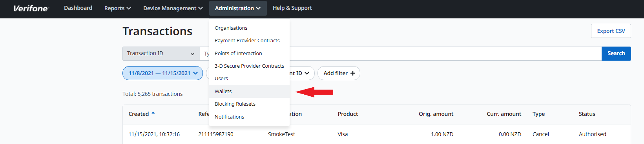This screenshot has width=644, height=144.
Task: Go to the Dashboard page
Action: (78, 8)
